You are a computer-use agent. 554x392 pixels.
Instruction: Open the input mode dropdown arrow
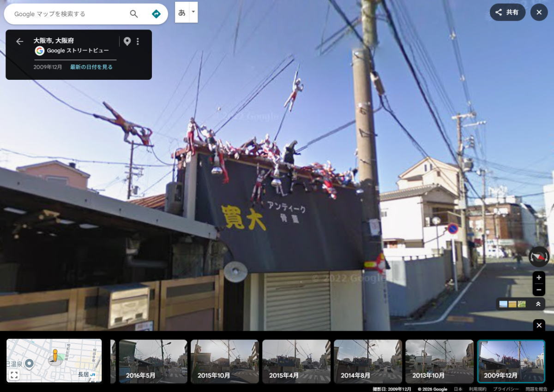point(193,12)
